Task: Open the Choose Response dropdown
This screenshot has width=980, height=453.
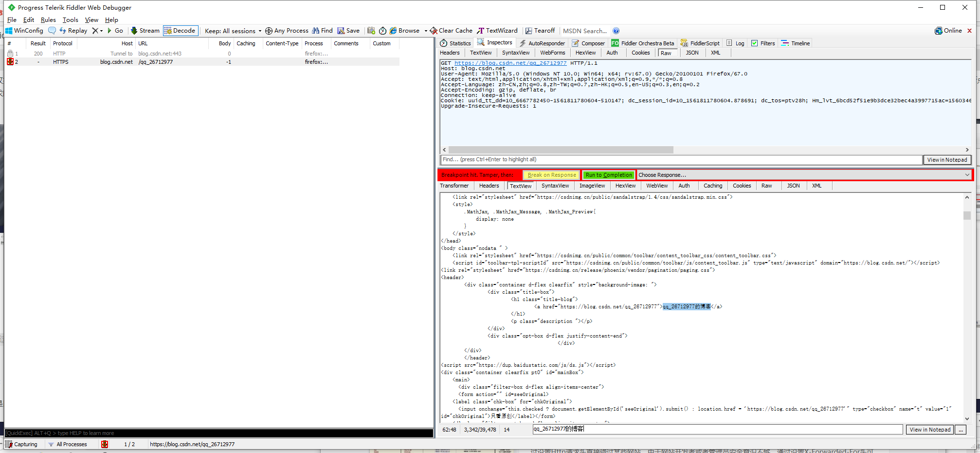Action: [804, 175]
